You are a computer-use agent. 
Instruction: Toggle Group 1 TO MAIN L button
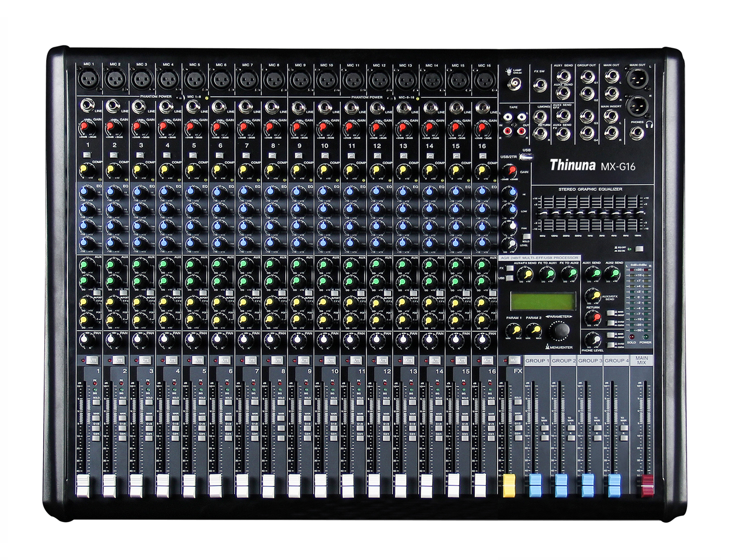tap(545, 428)
